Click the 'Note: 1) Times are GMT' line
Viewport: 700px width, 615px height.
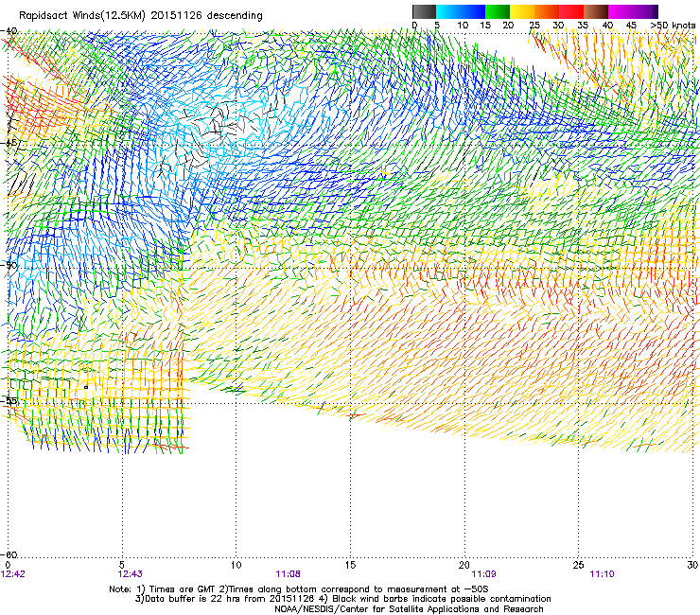(299, 589)
